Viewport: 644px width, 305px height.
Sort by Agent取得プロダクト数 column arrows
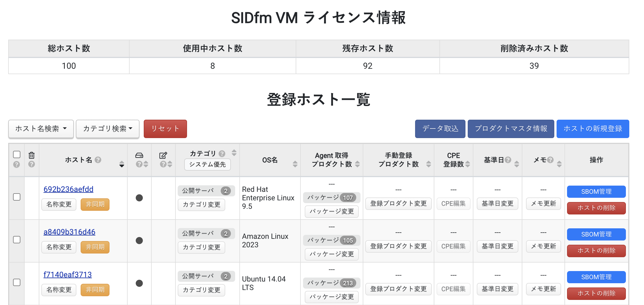click(x=357, y=164)
